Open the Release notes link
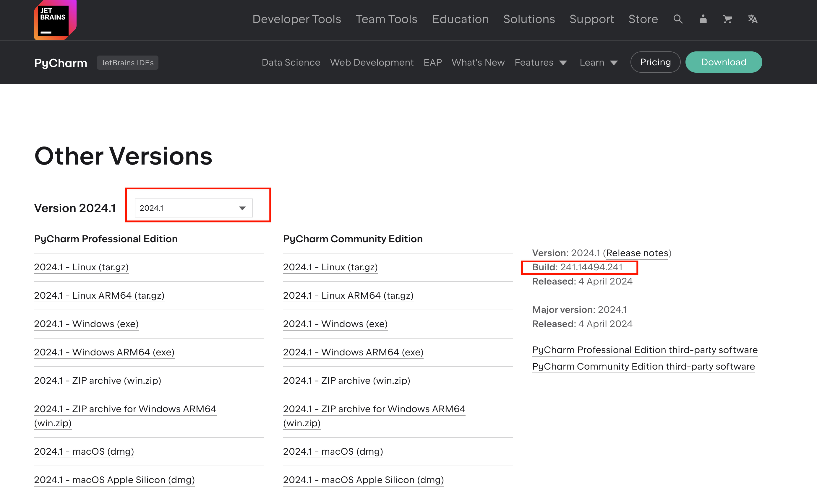 637,253
